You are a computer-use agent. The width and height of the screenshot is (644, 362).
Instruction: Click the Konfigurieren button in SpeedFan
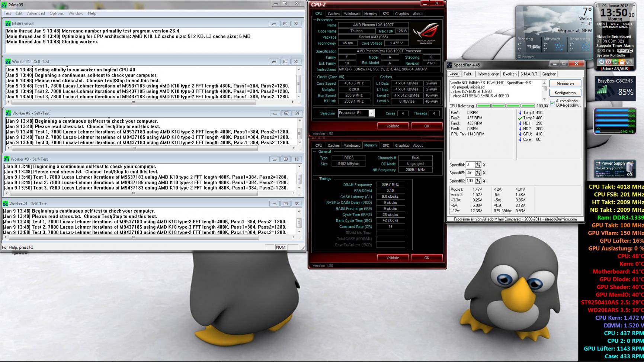(x=565, y=93)
